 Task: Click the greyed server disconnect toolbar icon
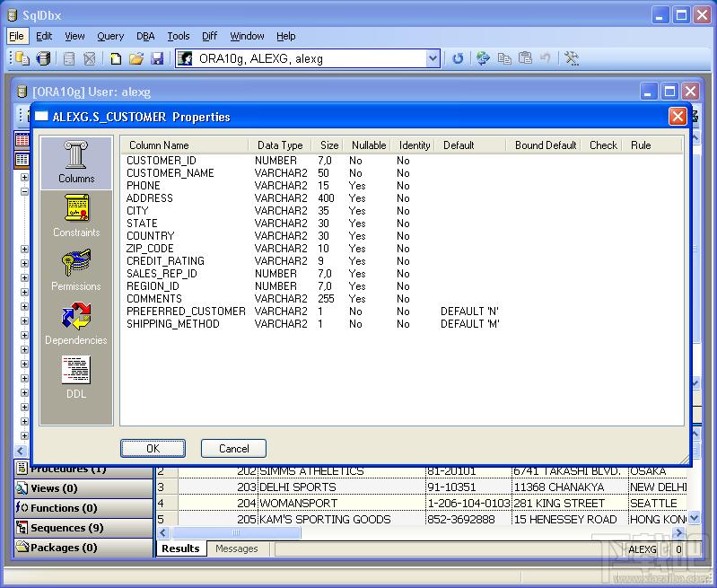[x=69, y=58]
